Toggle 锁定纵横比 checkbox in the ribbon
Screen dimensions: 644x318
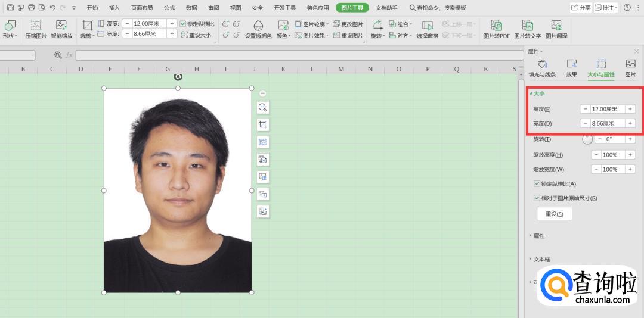click(184, 24)
